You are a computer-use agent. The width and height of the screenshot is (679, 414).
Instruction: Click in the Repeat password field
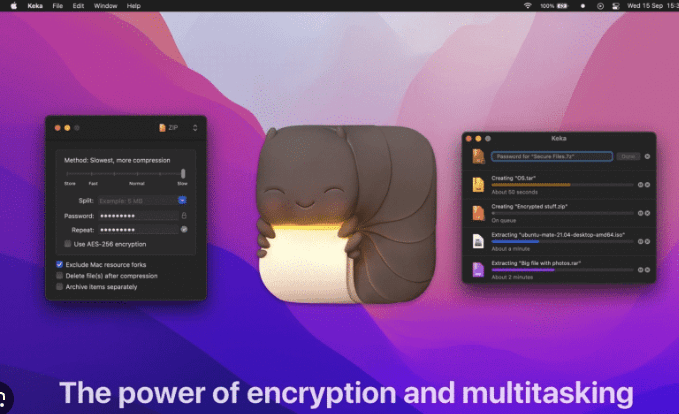pyautogui.click(x=138, y=230)
